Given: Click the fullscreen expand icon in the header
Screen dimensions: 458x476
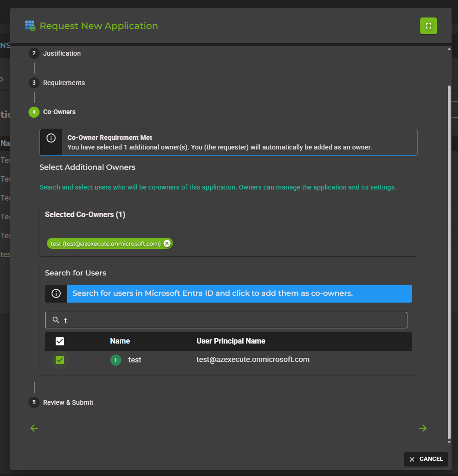Looking at the screenshot, I should [428, 26].
